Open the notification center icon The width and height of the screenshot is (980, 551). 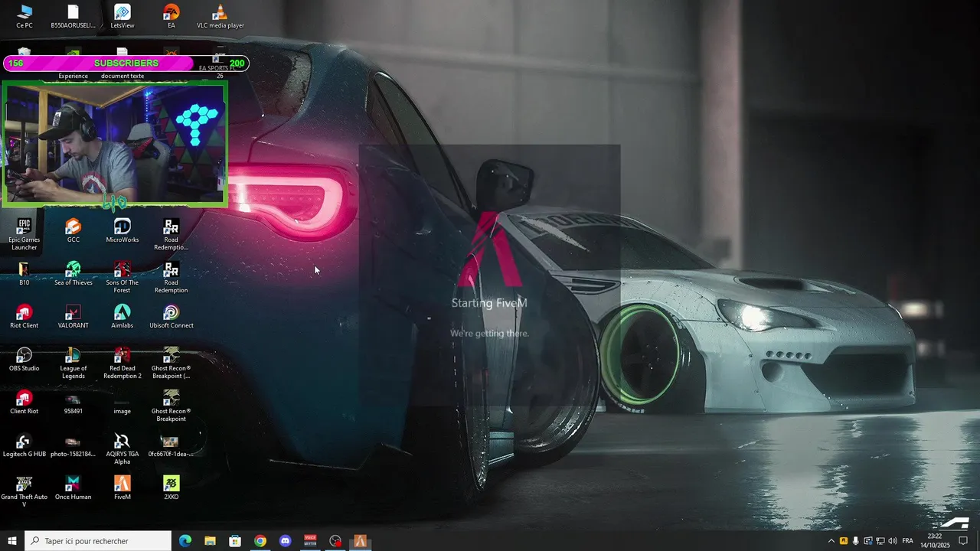point(964,541)
